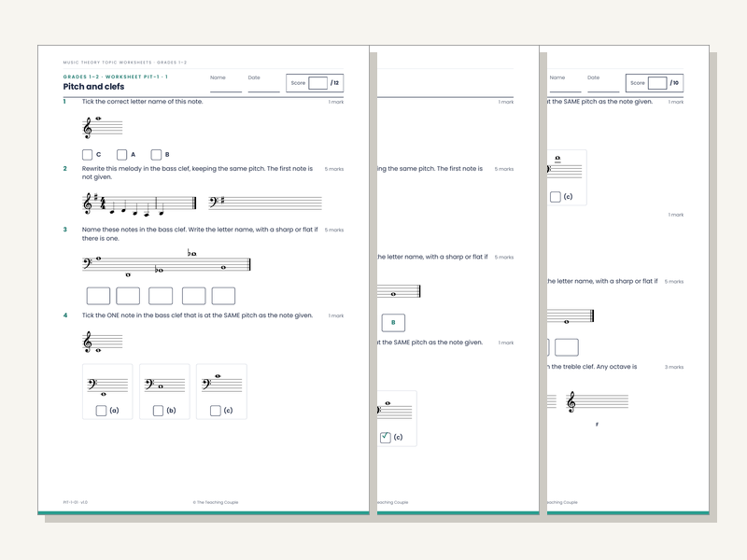Screen dimensions: 747x560
Task: Click the fifth answer box in question 3
Action: (223, 296)
